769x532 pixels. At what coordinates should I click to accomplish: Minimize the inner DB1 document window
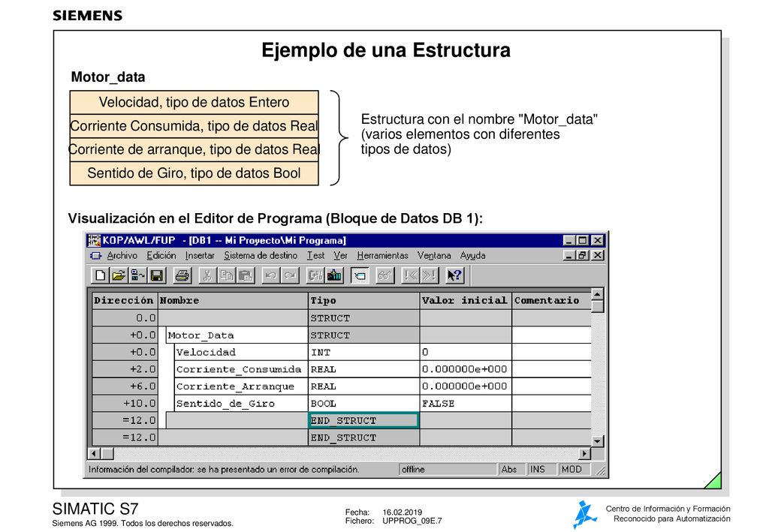click(568, 255)
